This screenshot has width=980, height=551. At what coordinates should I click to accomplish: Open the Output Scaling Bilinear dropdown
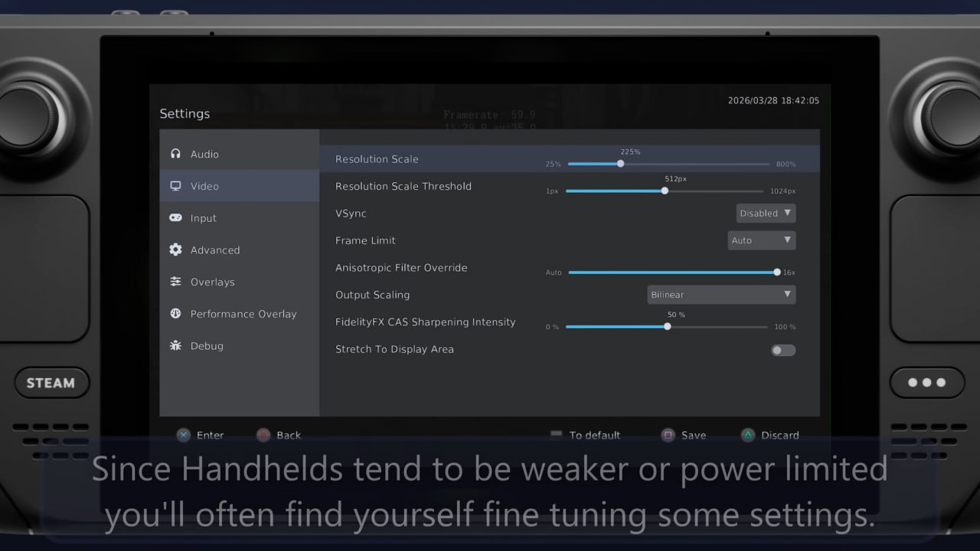coord(721,295)
